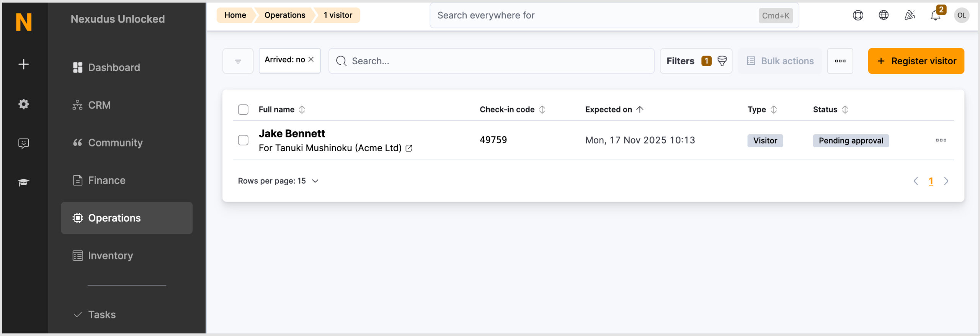
Task: Open Bulk actions menu
Action: pos(780,61)
